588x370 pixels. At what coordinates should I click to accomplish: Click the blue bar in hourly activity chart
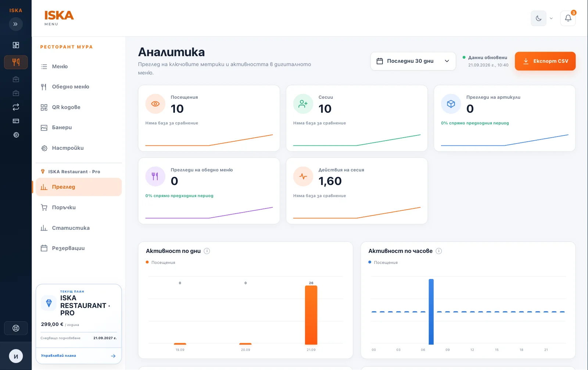(x=431, y=312)
